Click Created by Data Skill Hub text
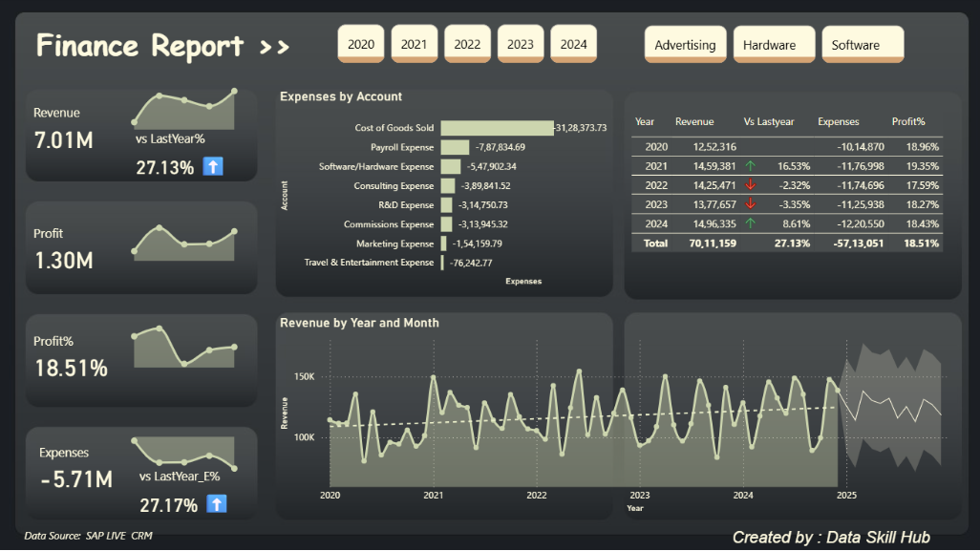The height and width of the screenshot is (551, 980). (x=831, y=538)
